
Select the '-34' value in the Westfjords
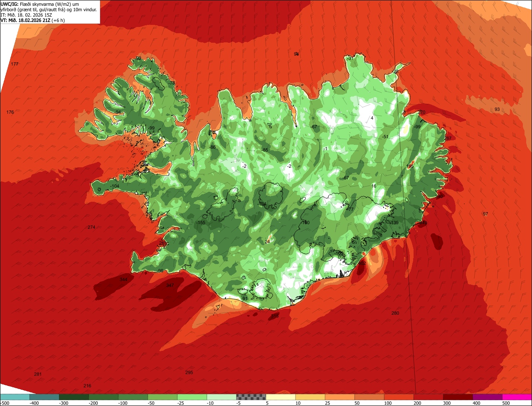(118, 112)
